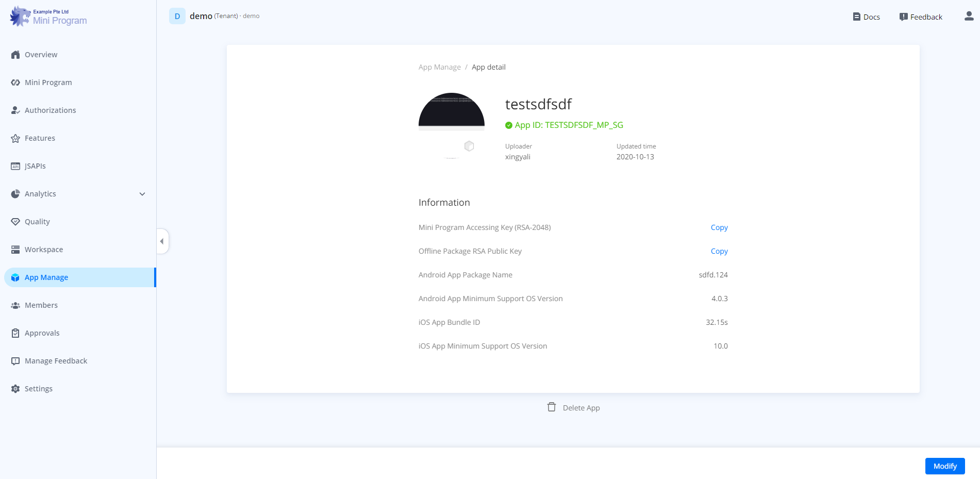Click the Authorizations user icon

15,110
